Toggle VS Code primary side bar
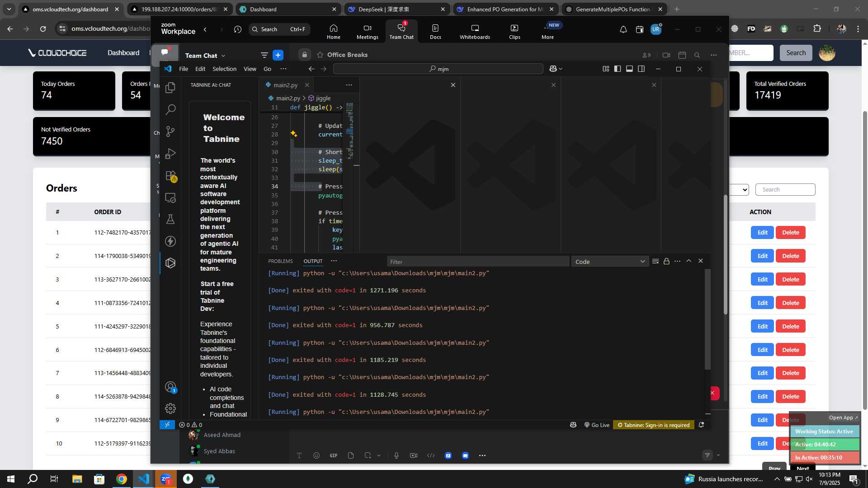868x488 pixels. [x=618, y=69]
